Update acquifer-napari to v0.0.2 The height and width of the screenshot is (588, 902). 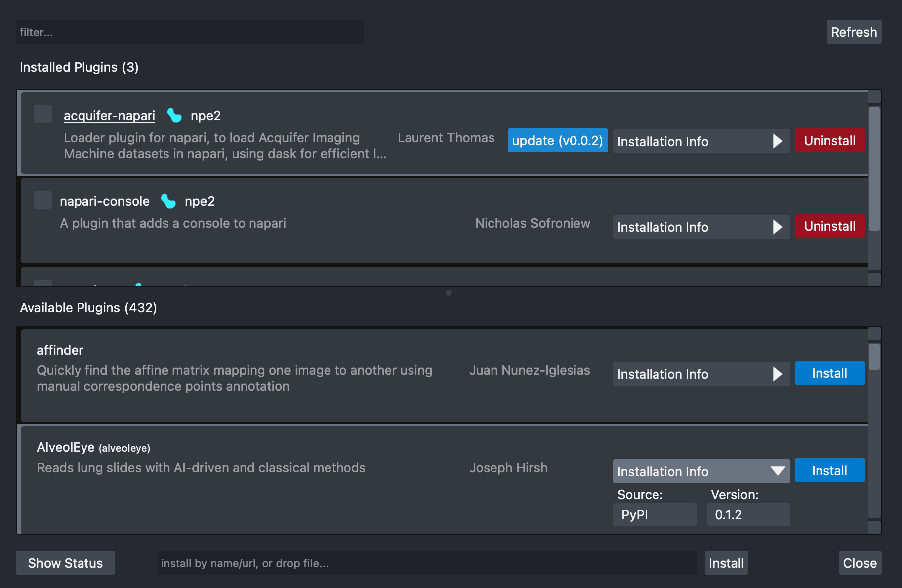click(557, 141)
